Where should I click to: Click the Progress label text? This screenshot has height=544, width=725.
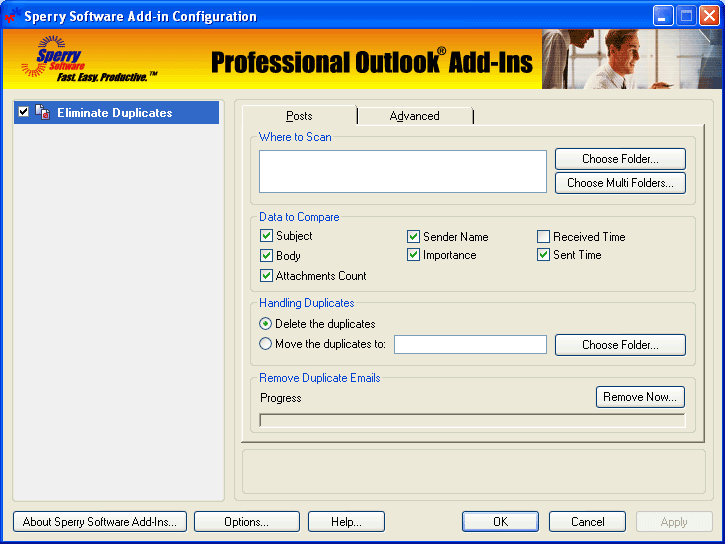point(281,398)
